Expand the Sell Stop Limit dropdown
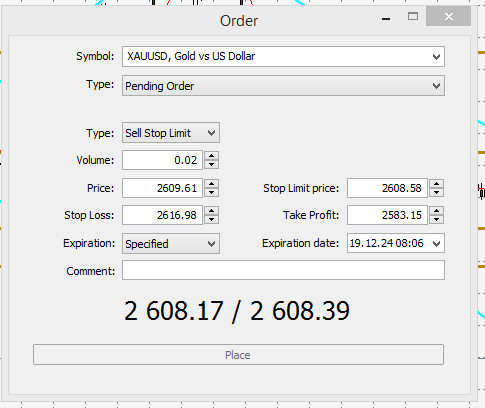The width and height of the screenshot is (485, 408). click(171, 133)
